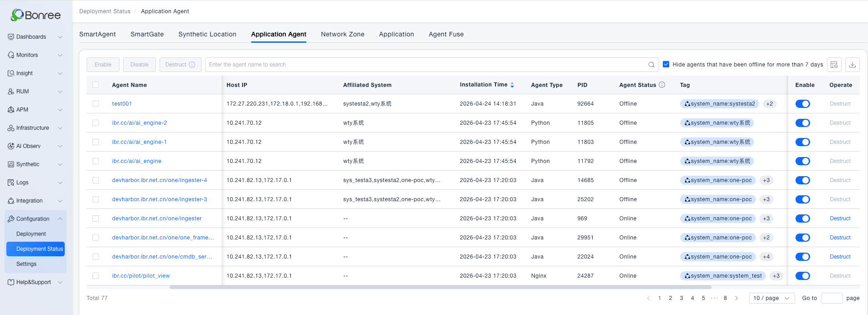Sort by Installation Time arrows

[x=512, y=85]
